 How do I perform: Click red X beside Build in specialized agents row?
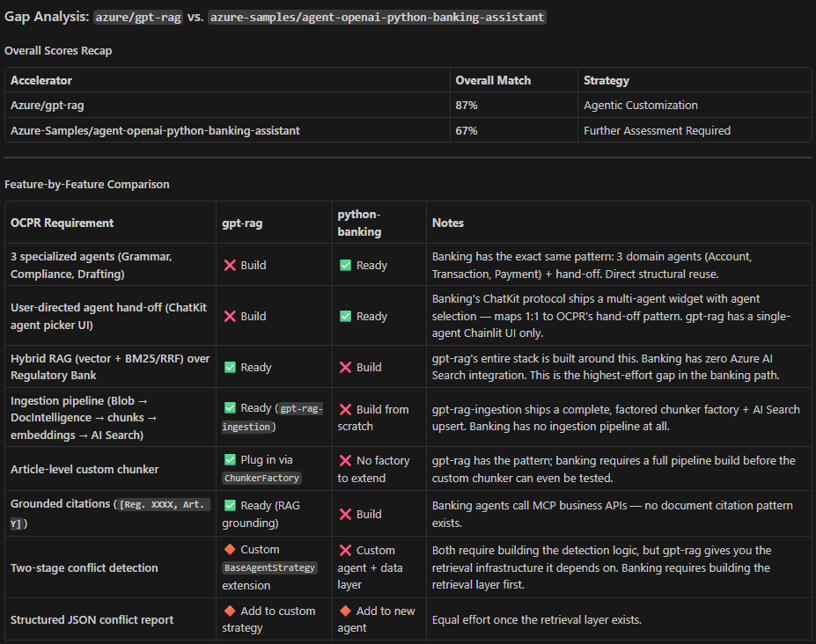[230, 266]
